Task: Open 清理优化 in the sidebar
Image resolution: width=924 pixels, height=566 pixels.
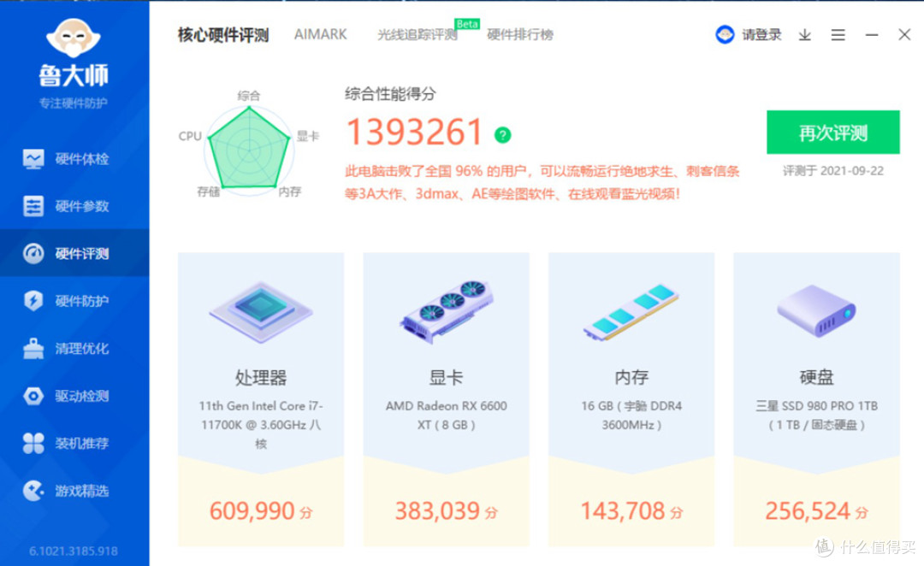Action: click(x=74, y=349)
